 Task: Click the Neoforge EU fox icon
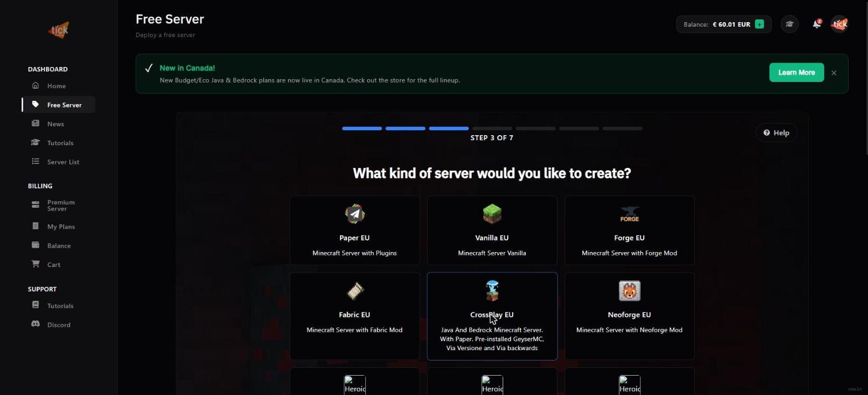(629, 291)
